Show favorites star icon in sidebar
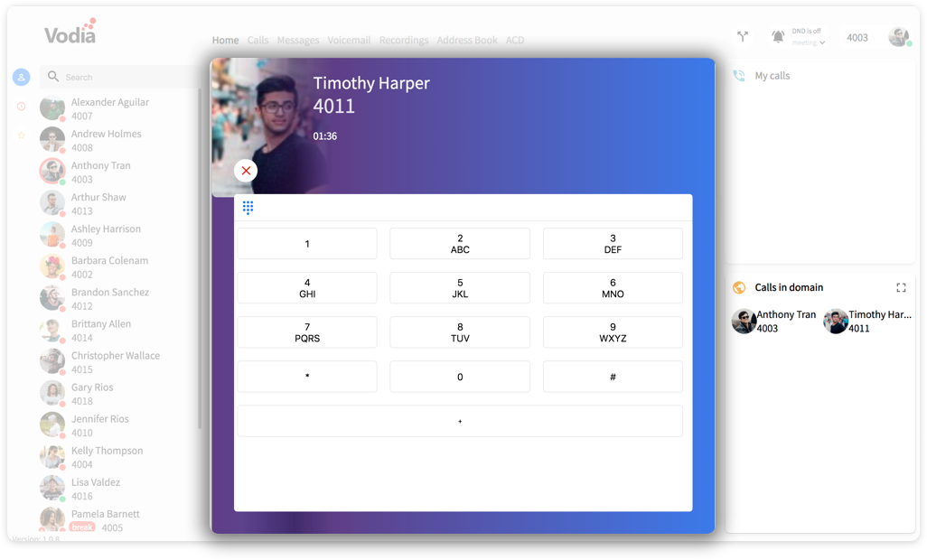The width and height of the screenshot is (927, 560). click(22, 135)
